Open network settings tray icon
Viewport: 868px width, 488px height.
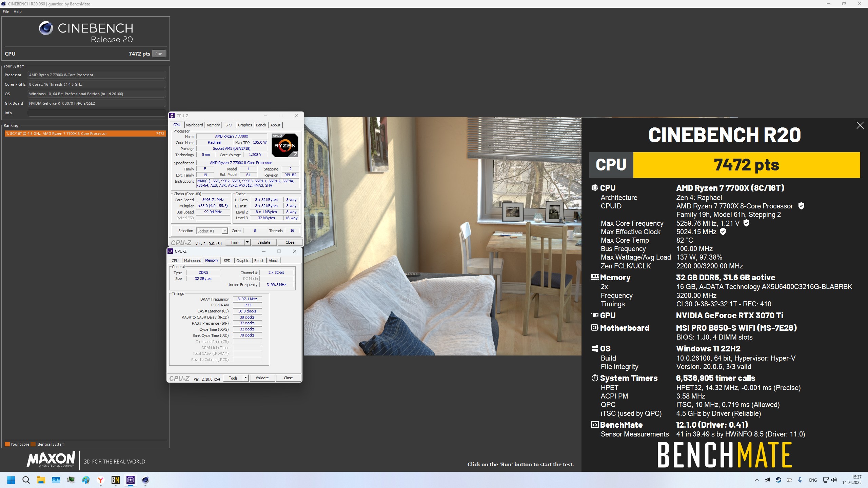click(826, 480)
